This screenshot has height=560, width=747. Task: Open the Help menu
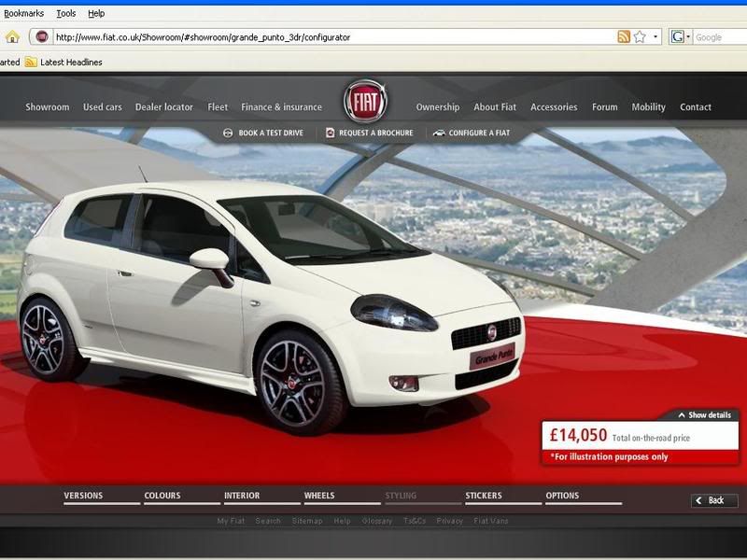[x=96, y=13]
